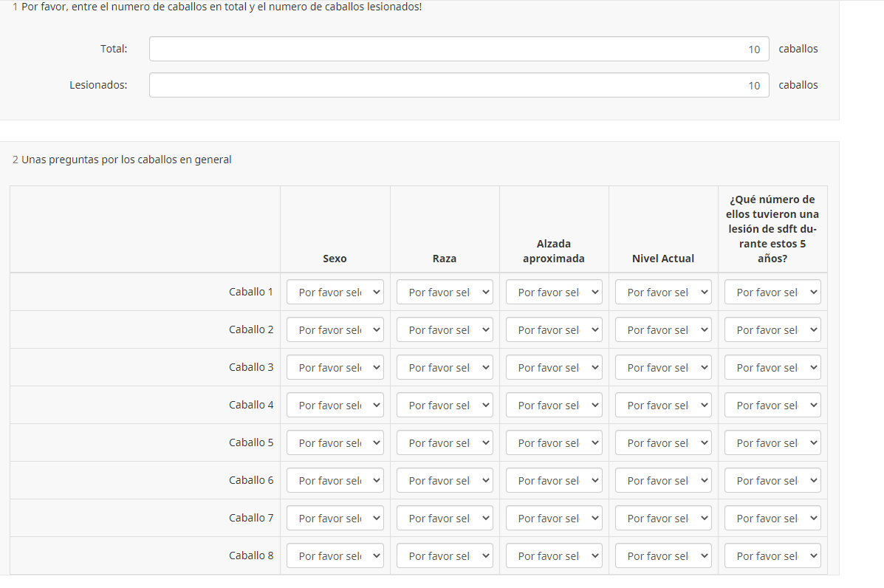Expand Nivel Actual dropdown for Caballo 8
The image size is (884, 588).
coord(663,556)
